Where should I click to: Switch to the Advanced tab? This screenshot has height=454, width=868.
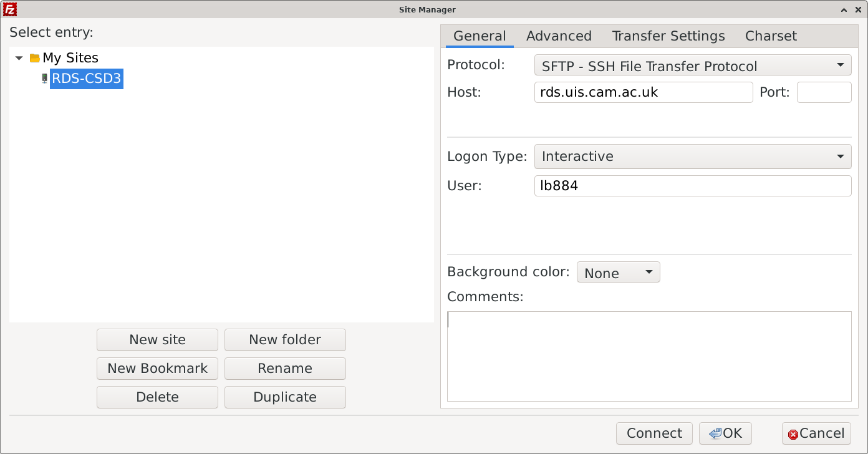[x=559, y=36]
